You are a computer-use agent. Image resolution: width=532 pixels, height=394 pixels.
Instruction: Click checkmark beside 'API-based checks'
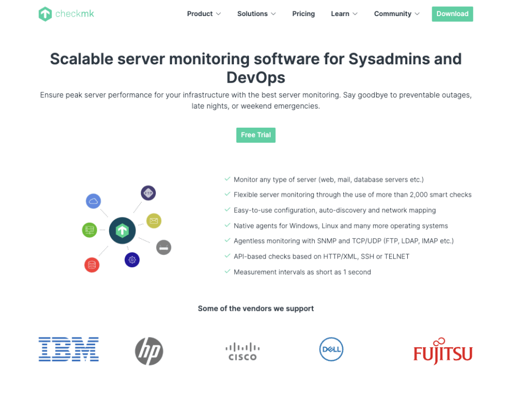[x=228, y=256]
